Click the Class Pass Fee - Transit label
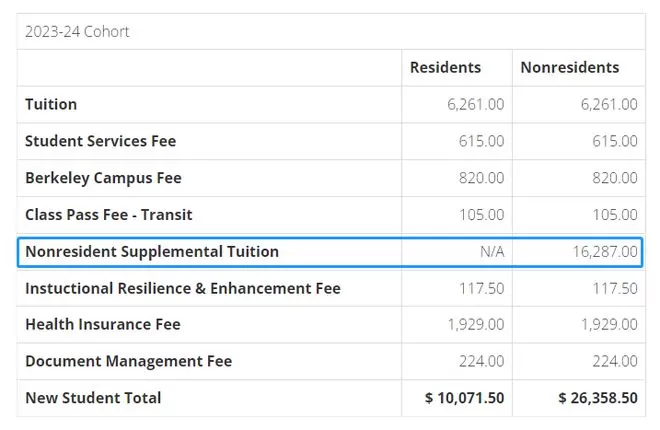 coord(108,215)
